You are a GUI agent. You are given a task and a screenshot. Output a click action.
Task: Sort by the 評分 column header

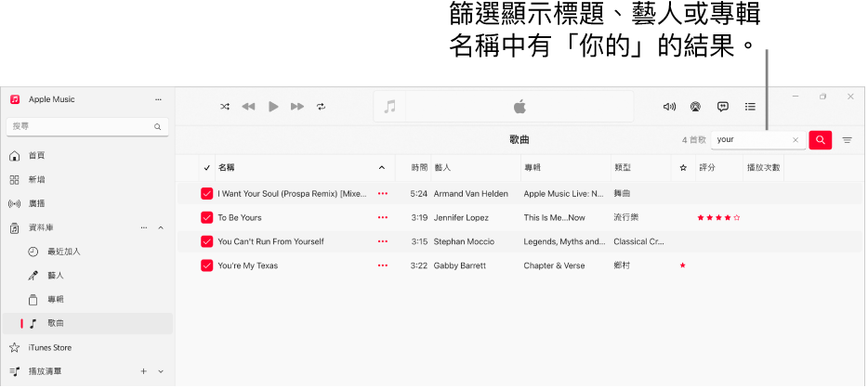click(707, 167)
